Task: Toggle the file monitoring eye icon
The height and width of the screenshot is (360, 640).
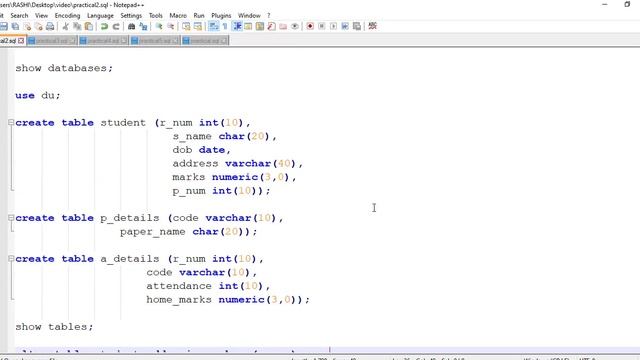Action: click(295, 27)
